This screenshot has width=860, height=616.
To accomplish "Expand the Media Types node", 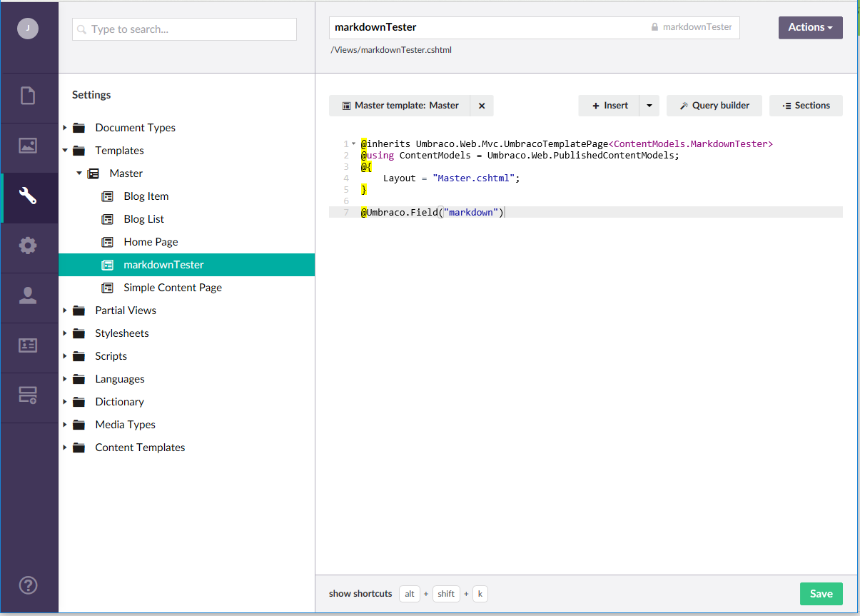I will tap(65, 425).
